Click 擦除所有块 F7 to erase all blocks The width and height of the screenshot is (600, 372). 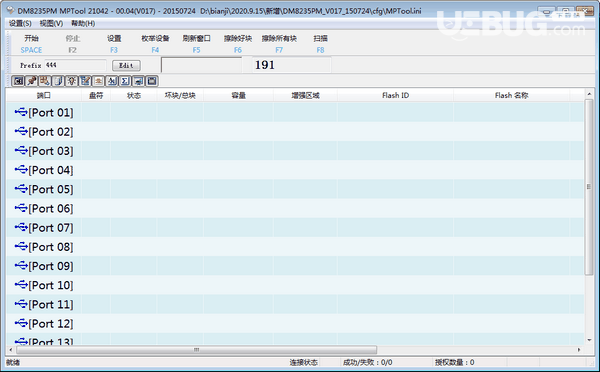click(x=279, y=44)
